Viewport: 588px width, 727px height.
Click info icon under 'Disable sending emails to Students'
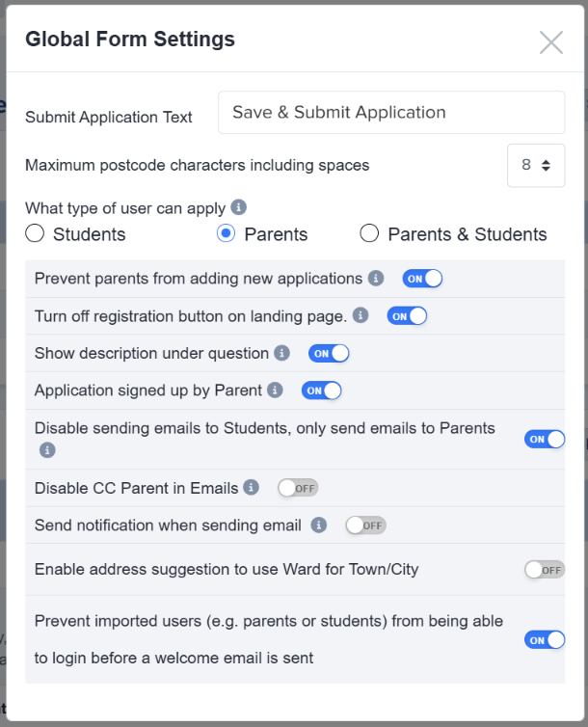(47, 449)
